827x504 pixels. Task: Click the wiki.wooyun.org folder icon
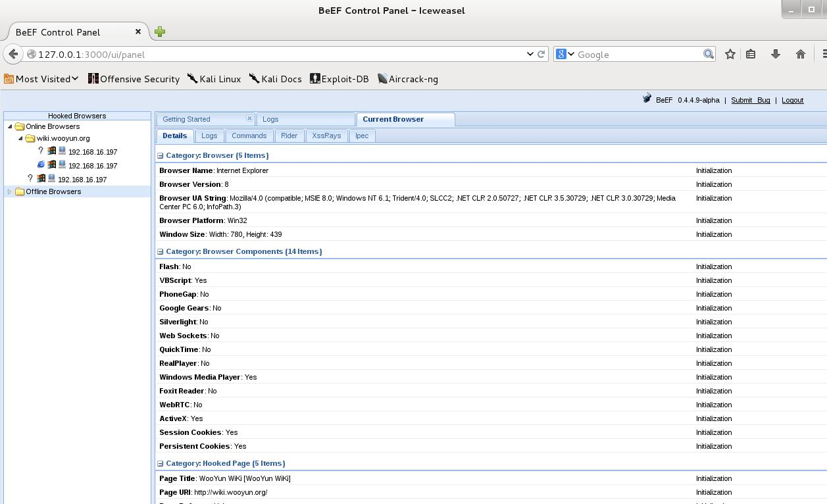tap(30, 138)
